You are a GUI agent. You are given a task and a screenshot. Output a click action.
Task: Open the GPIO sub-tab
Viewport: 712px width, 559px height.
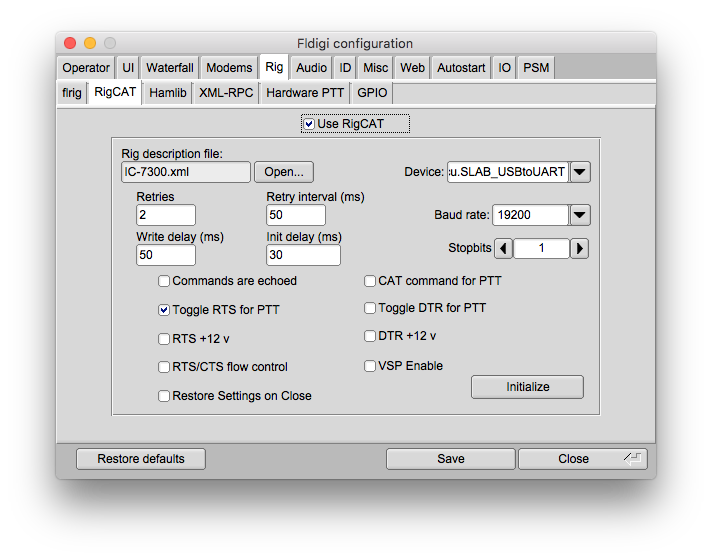(372, 93)
